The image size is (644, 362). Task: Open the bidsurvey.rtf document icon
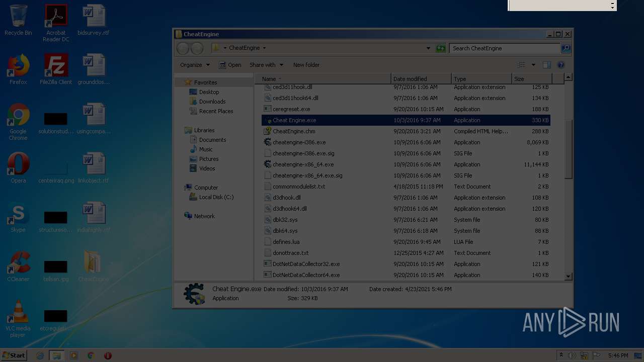click(x=94, y=20)
